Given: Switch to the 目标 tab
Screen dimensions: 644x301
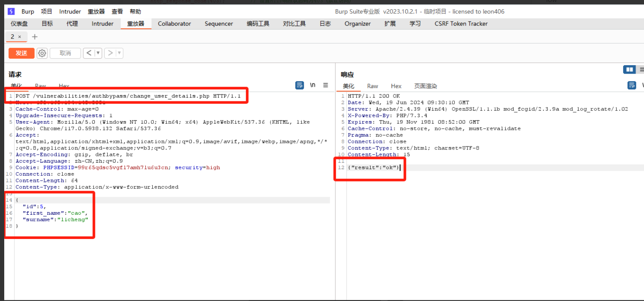Looking at the screenshot, I should click(47, 24).
